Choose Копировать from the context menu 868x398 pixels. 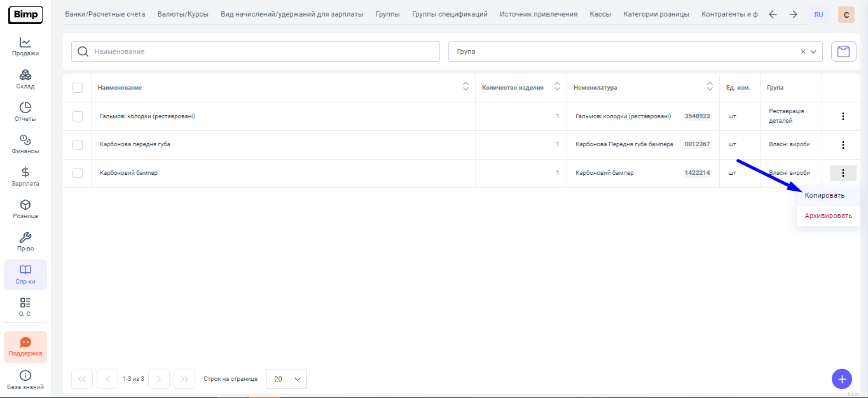(x=824, y=195)
